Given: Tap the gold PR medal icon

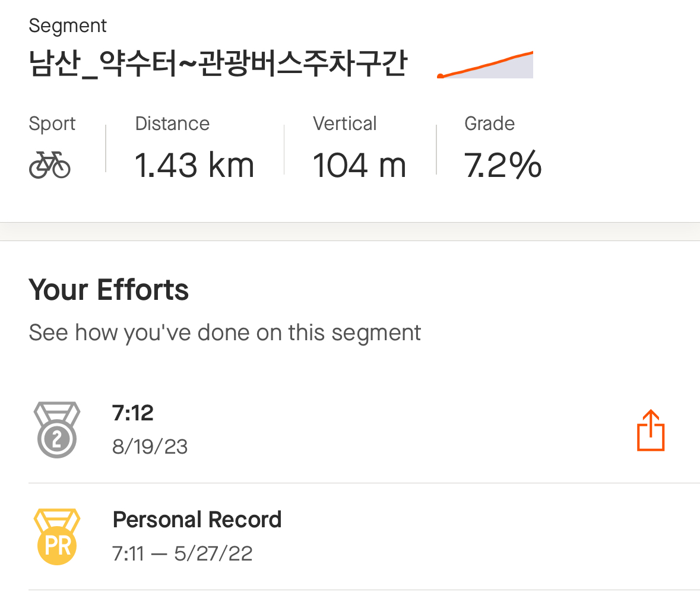Looking at the screenshot, I should click(56, 537).
